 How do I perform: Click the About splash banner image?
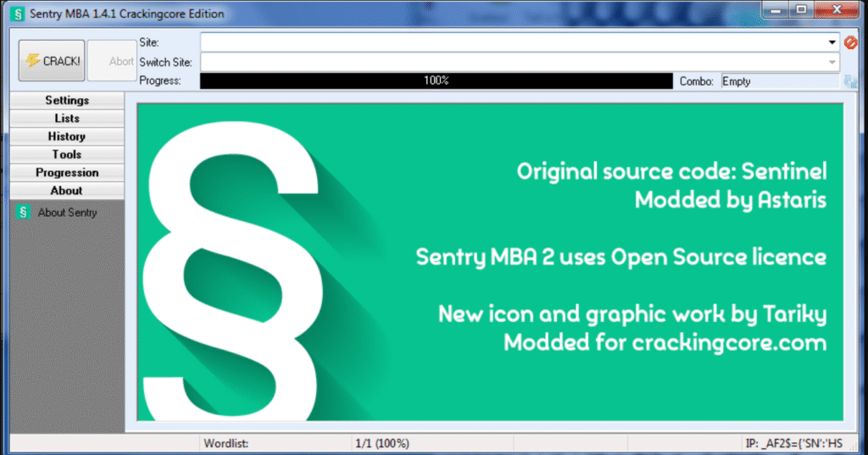490,262
